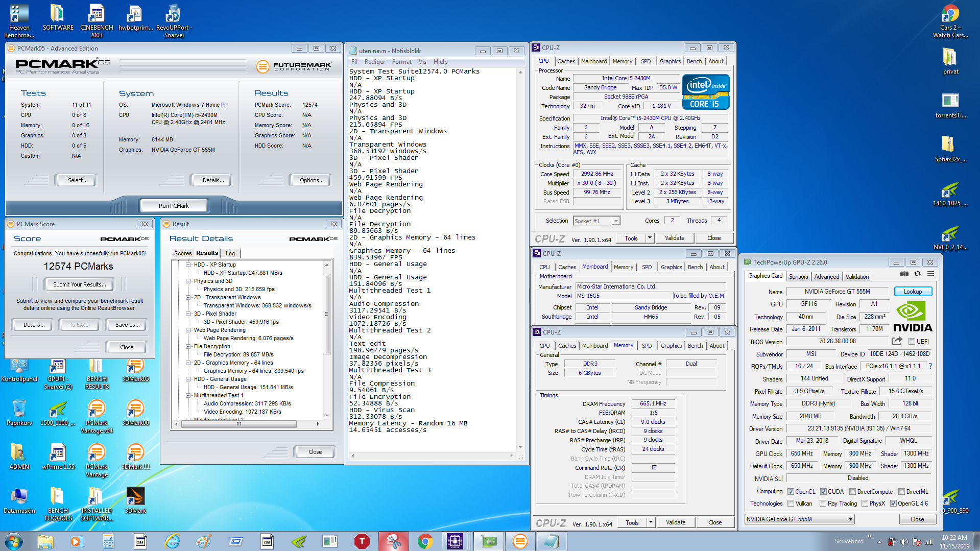Toggle the UEFI checkbox in GPU-Z
The image size is (980, 551).
912,342
